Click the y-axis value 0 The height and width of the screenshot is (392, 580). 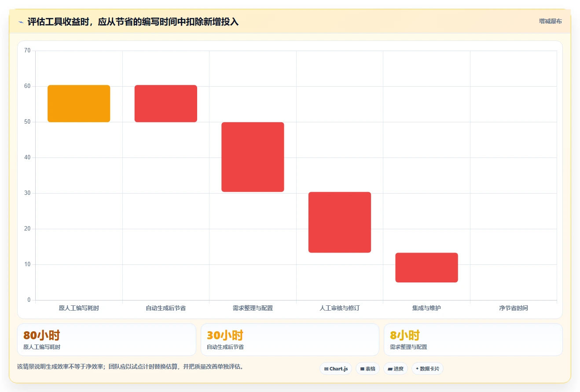pyautogui.click(x=29, y=300)
